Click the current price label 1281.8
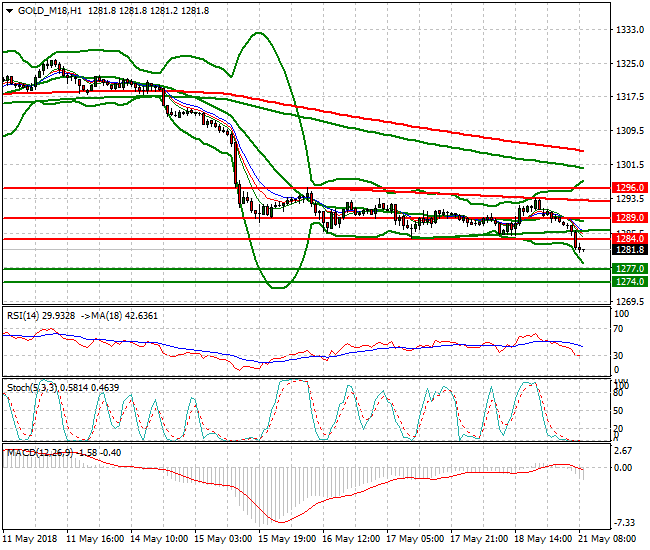 coord(630,250)
